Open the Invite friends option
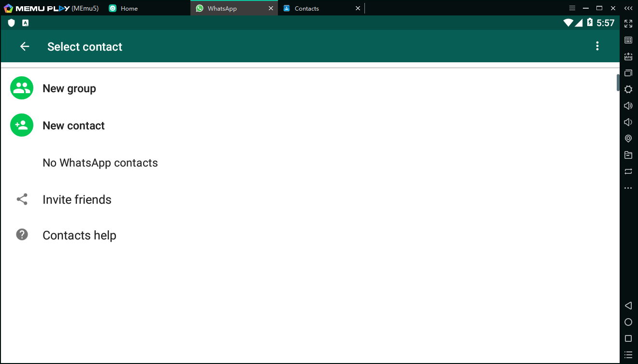This screenshot has width=638, height=364. (77, 200)
